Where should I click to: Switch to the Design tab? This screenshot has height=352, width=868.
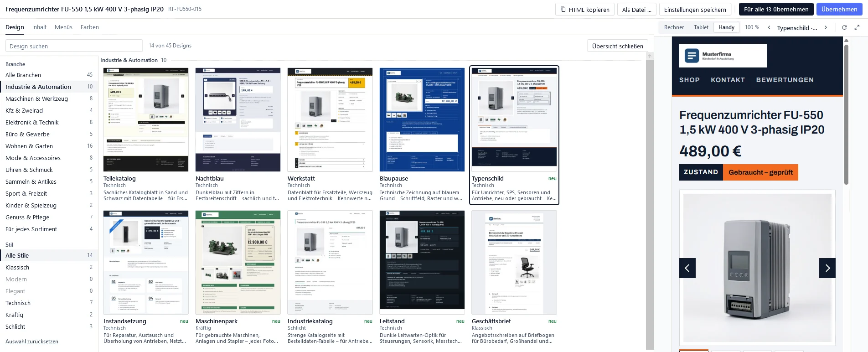[15, 27]
